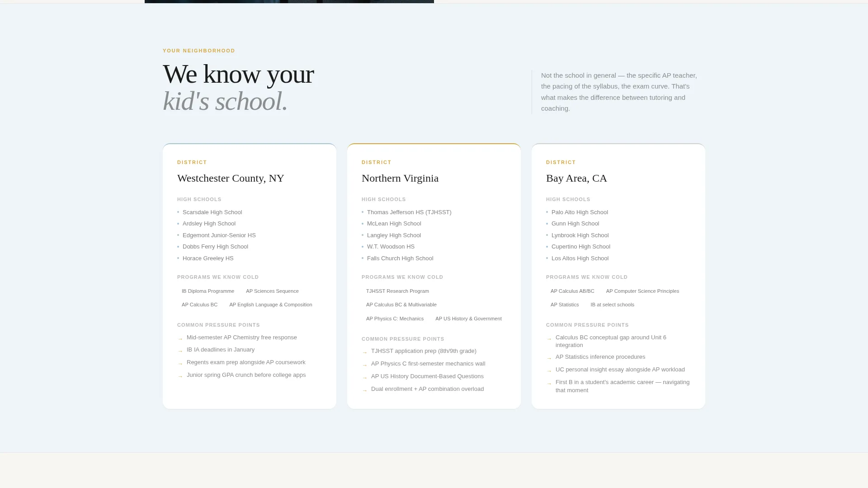Click the TJHSST Research Program tag
Image resolution: width=868 pixels, height=488 pixels.
(x=397, y=291)
